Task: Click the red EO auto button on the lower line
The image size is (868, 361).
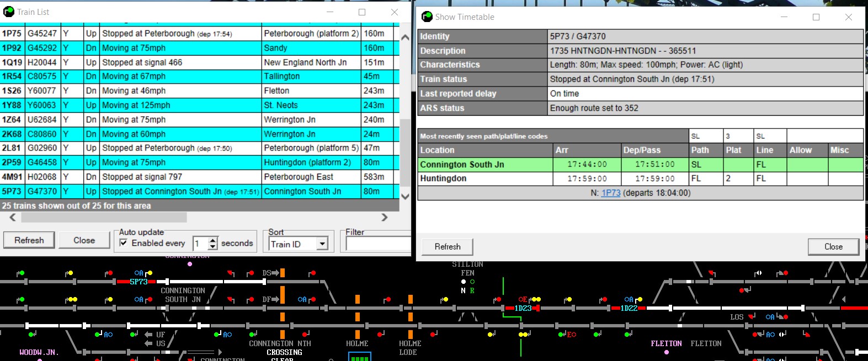Action: (x=571, y=335)
